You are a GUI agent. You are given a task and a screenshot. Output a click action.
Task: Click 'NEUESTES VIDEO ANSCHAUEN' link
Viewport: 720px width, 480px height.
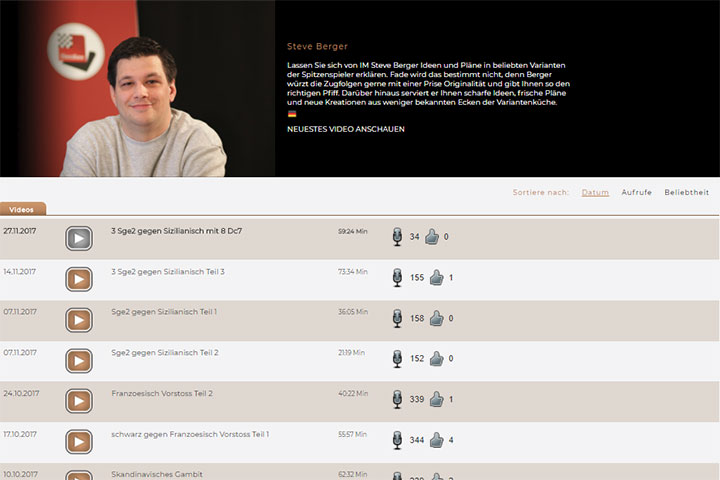click(x=346, y=129)
